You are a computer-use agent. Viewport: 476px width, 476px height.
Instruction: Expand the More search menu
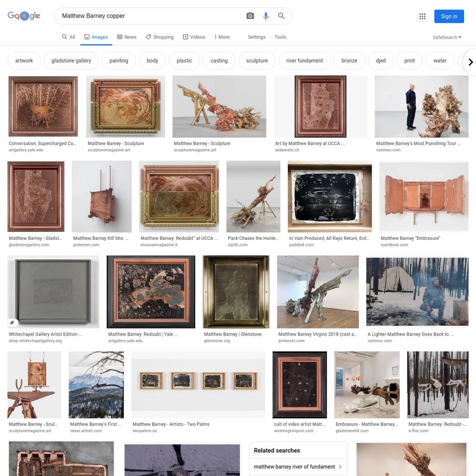222,37
